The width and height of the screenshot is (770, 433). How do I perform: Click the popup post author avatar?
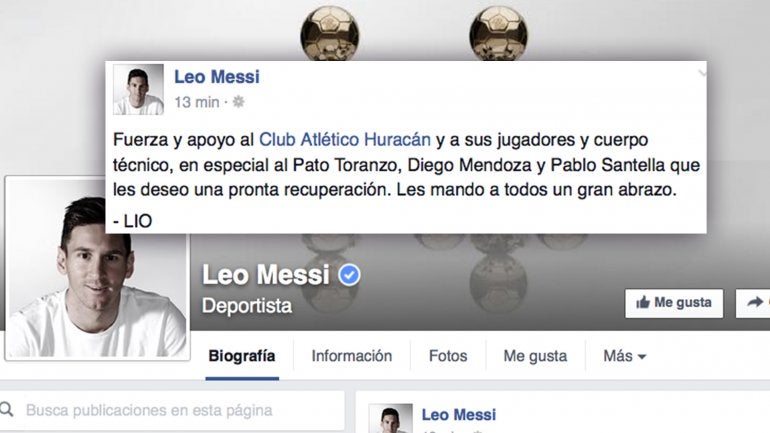138,89
